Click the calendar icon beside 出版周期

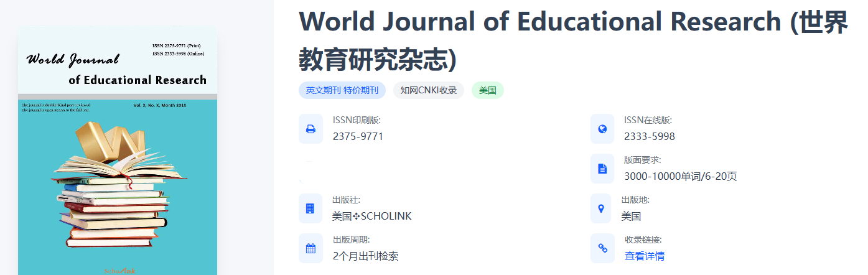[310, 248]
